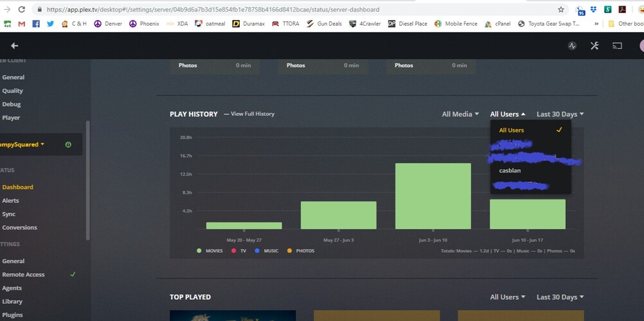Screen dimensions: 644x321
Task: Toggle Music series in chart legend
Action: tap(267, 250)
